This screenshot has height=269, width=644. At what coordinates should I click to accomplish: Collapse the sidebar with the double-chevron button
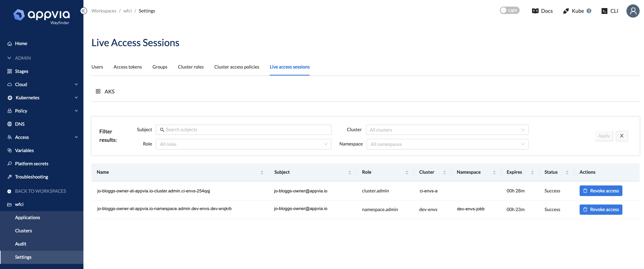[x=84, y=11]
